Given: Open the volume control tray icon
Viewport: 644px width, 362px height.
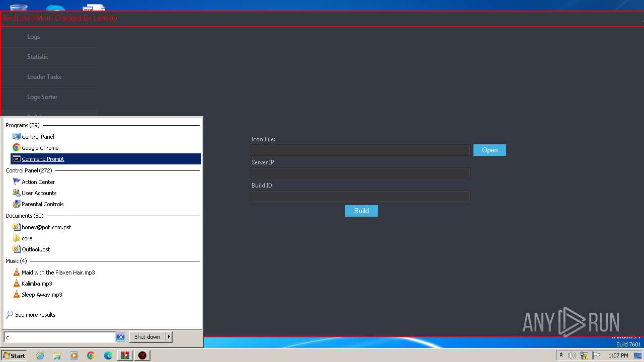Looking at the screenshot, I should click(x=572, y=355).
